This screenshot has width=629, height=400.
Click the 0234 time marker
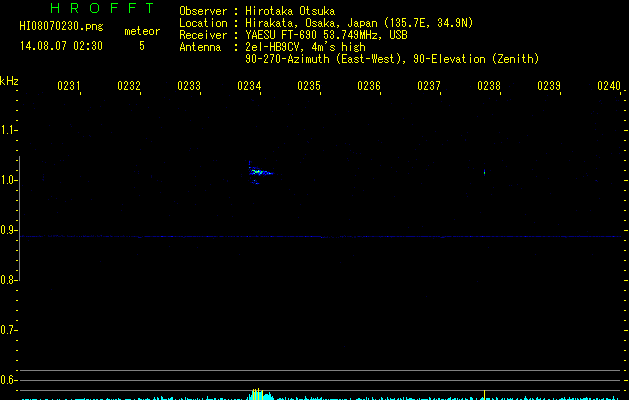point(249,86)
